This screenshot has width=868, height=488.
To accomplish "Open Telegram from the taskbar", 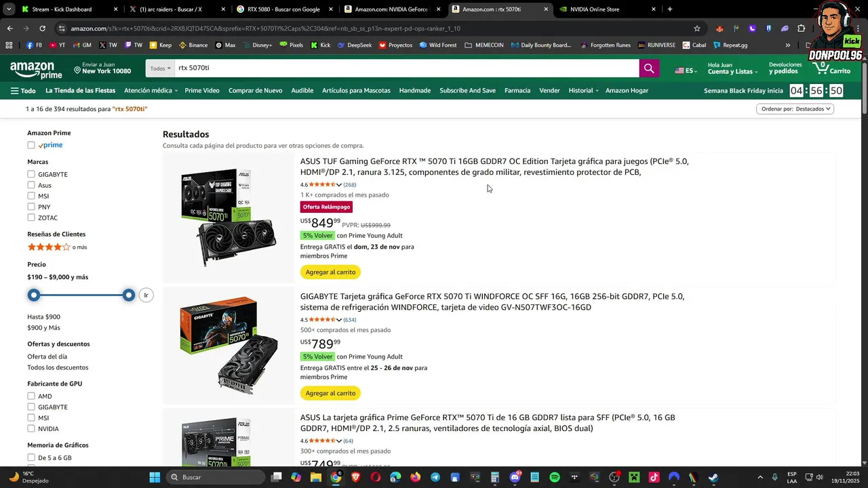I will click(435, 477).
